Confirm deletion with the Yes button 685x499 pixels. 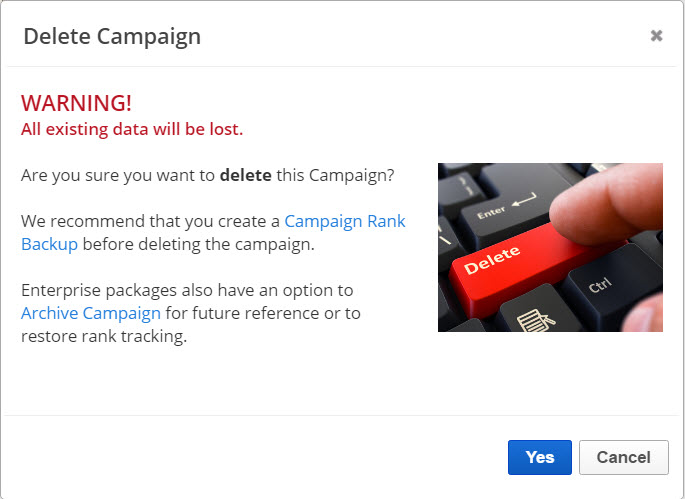[x=539, y=457]
